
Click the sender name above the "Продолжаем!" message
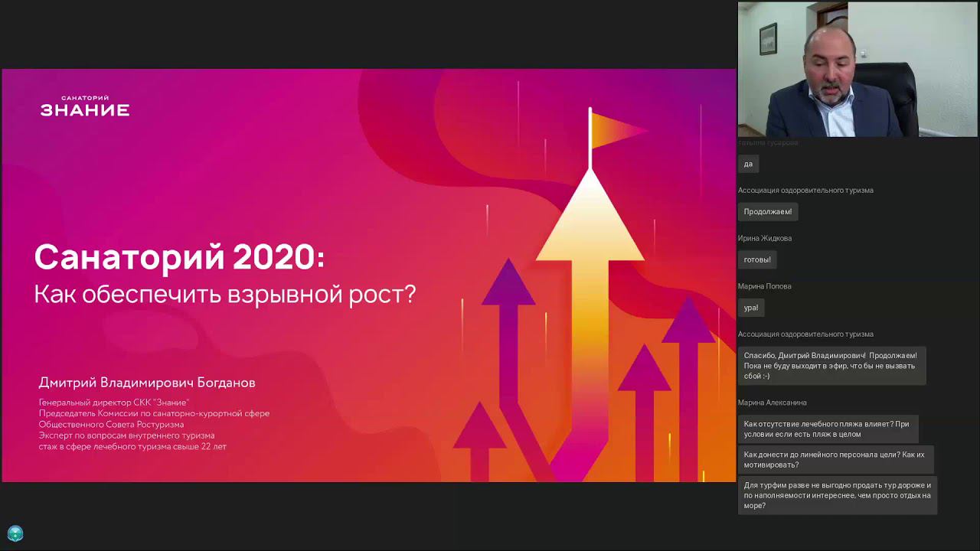pos(805,191)
